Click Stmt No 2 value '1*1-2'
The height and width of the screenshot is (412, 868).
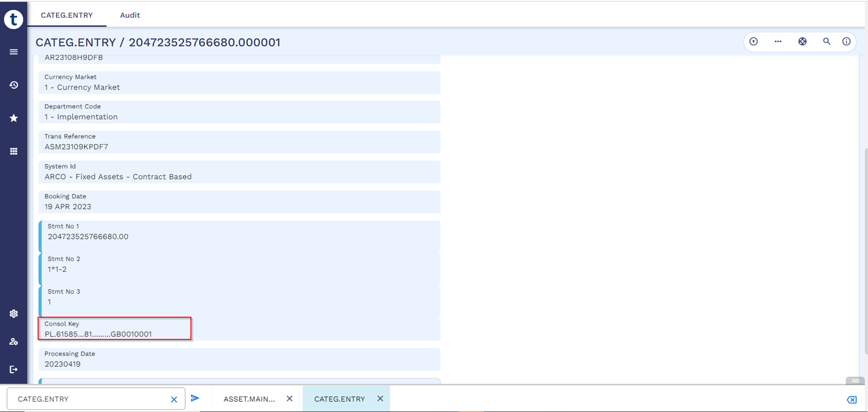[x=57, y=269]
